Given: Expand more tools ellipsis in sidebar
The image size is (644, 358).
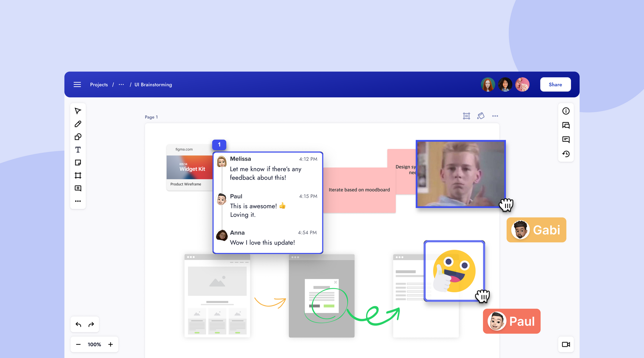Looking at the screenshot, I should (78, 201).
